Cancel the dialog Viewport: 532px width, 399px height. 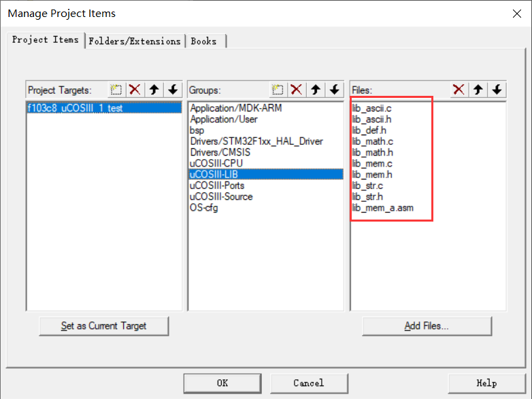point(309,383)
